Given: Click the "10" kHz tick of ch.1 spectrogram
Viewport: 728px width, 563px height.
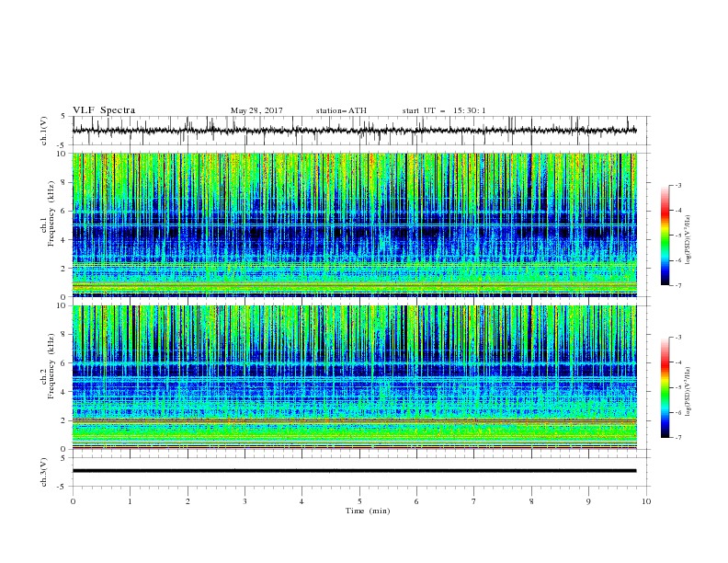Looking at the screenshot, I should click(x=63, y=154).
